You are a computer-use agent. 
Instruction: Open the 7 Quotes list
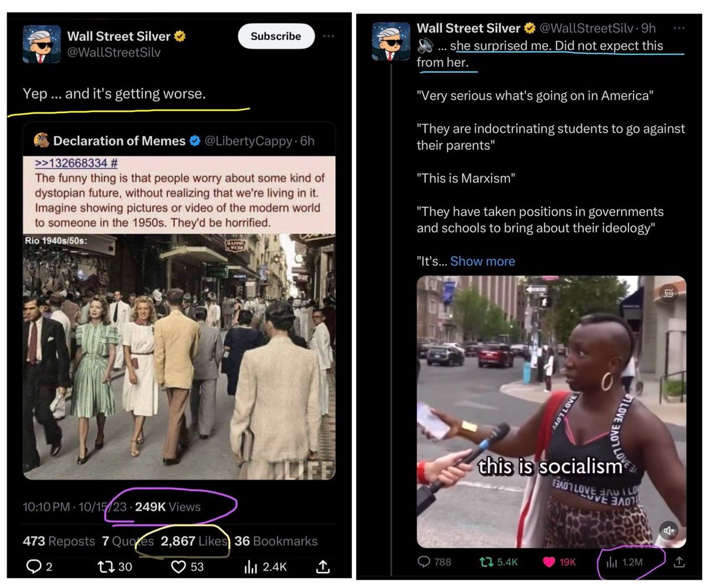click(x=127, y=541)
